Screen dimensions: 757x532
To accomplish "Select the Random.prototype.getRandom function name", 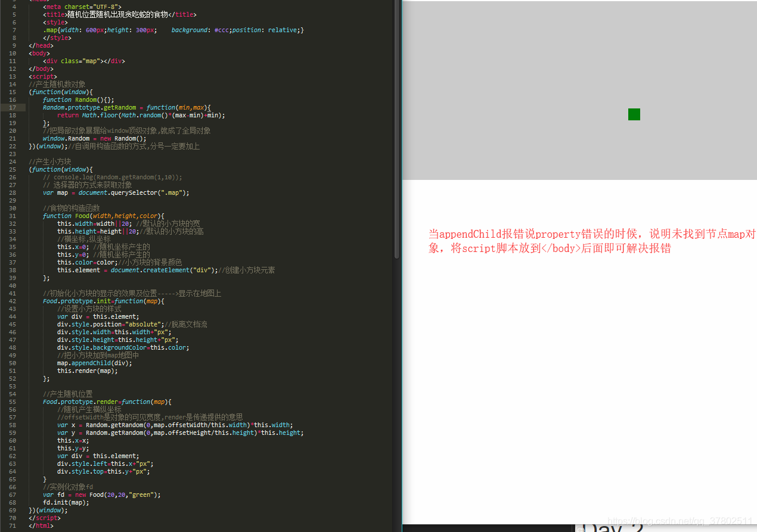I will (x=85, y=107).
